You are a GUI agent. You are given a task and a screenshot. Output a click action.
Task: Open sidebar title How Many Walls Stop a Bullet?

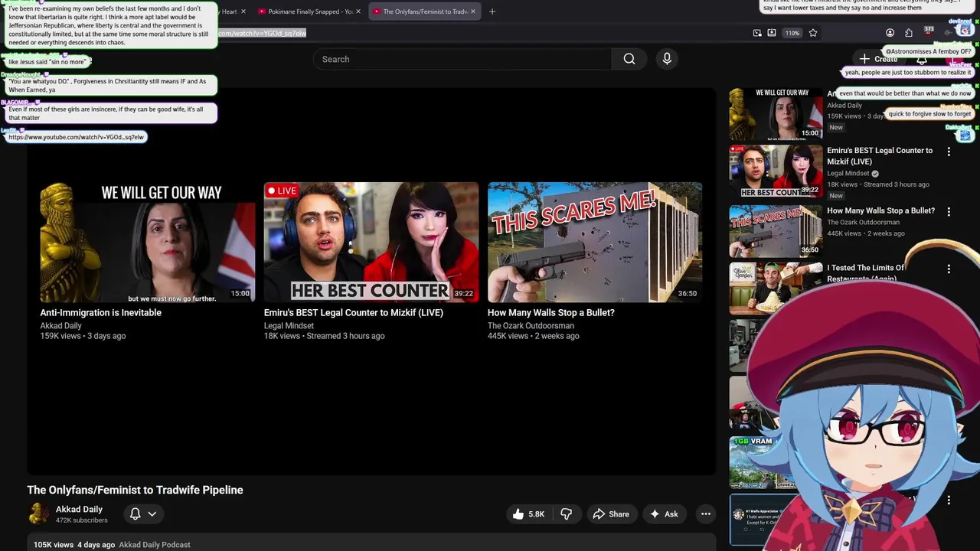[x=880, y=210]
